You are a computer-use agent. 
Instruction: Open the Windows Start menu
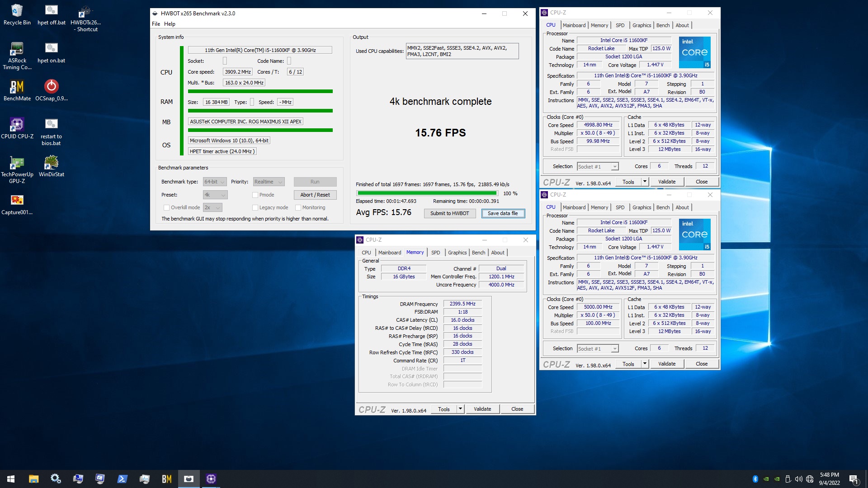point(11,479)
